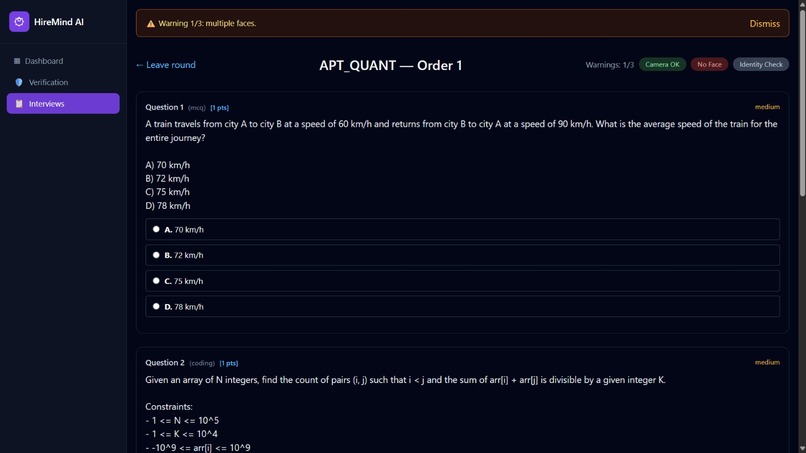Go to the Interviews section

pyautogui.click(x=63, y=103)
